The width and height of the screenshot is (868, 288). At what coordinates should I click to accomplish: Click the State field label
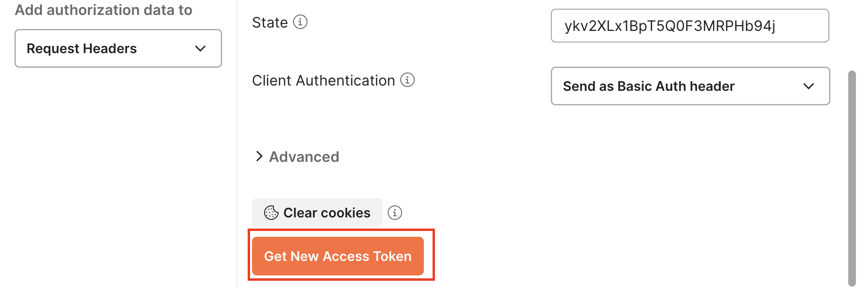(x=270, y=23)
